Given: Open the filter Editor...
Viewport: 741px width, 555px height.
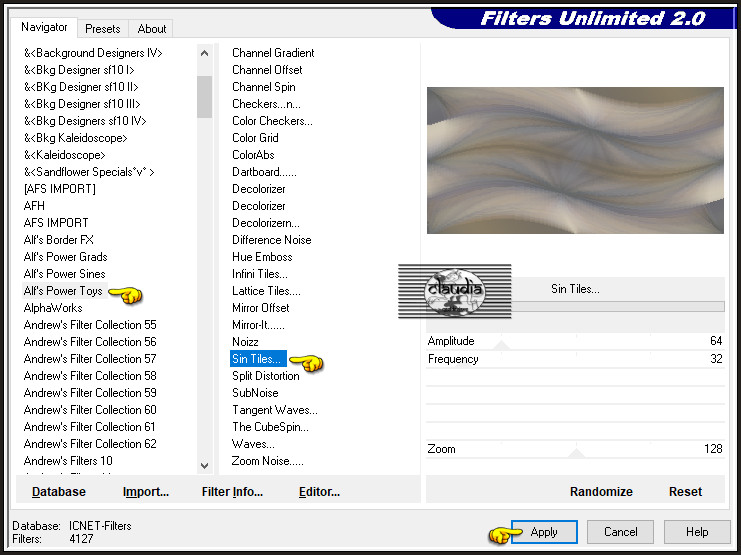Looking at the screenshot, I should pos(319,492).
